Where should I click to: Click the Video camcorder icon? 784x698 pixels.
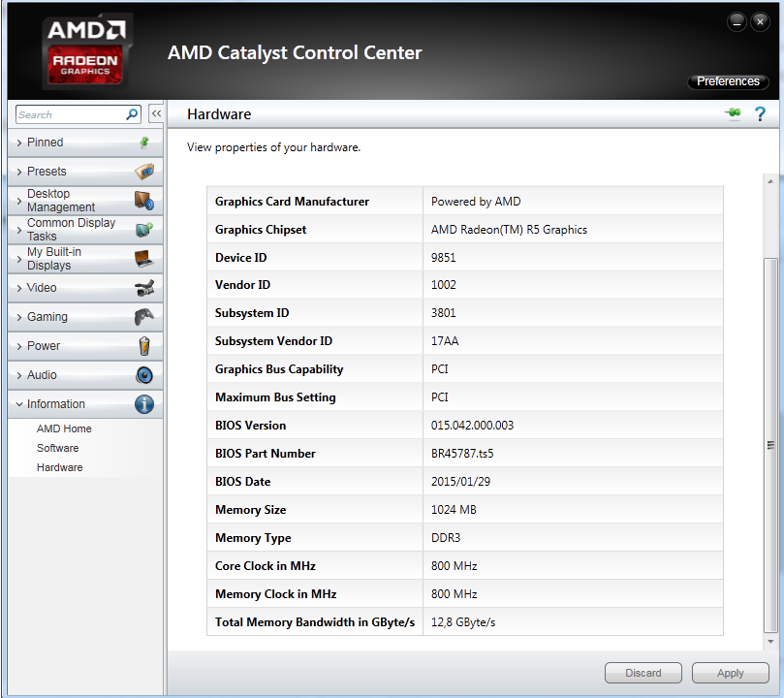(144, 288)
